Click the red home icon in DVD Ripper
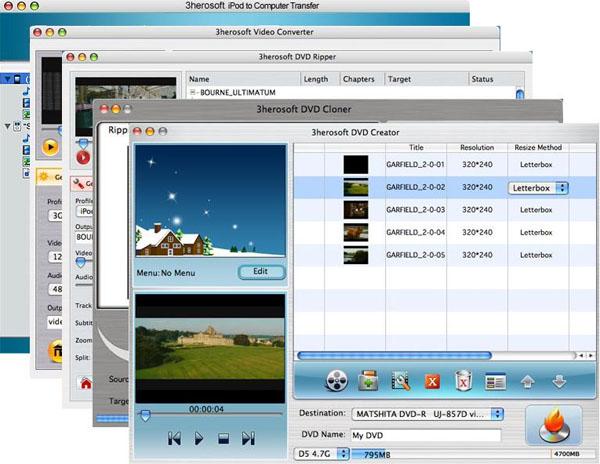The width and height of the screenshot is (600, 464). tap(86, 383)
